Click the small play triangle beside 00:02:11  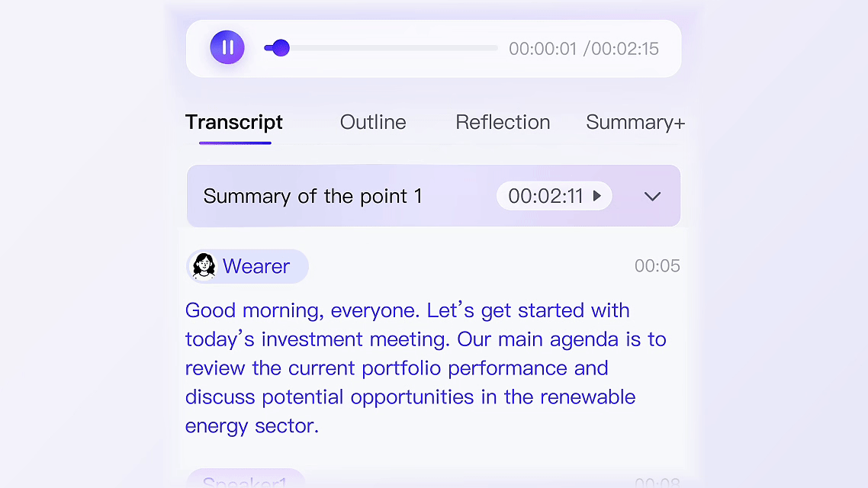coord(596,196)
